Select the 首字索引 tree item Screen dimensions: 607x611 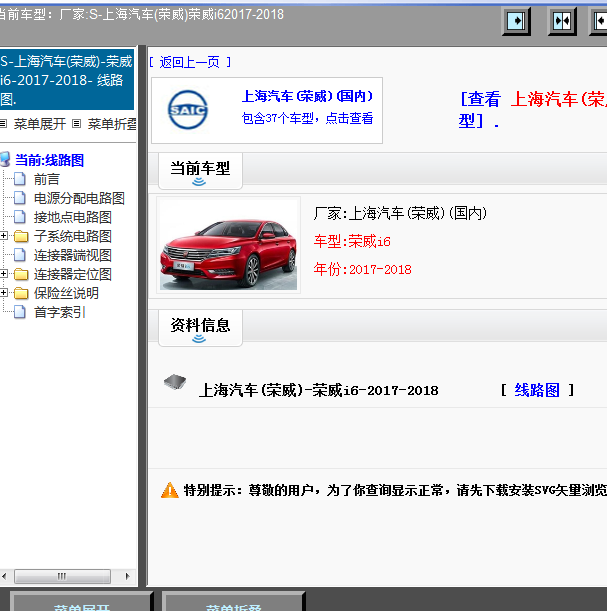click(x=60, y=313)
